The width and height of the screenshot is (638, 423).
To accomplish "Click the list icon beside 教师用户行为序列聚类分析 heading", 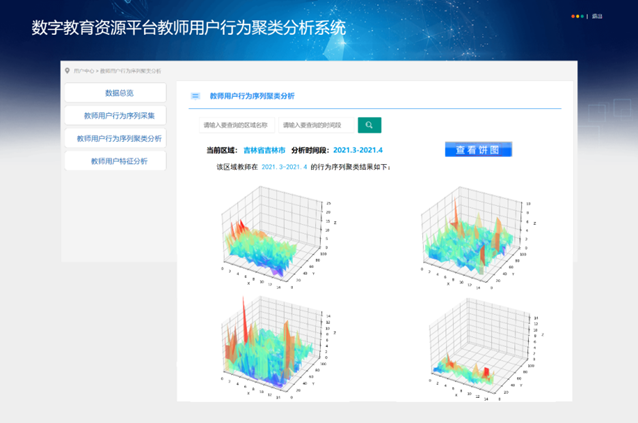I will pyautogui.click(x=195, y=96).
